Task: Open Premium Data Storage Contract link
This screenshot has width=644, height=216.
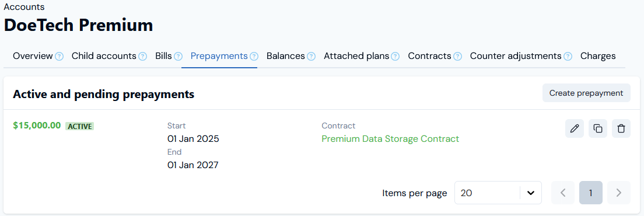Action: click(390, 139)
